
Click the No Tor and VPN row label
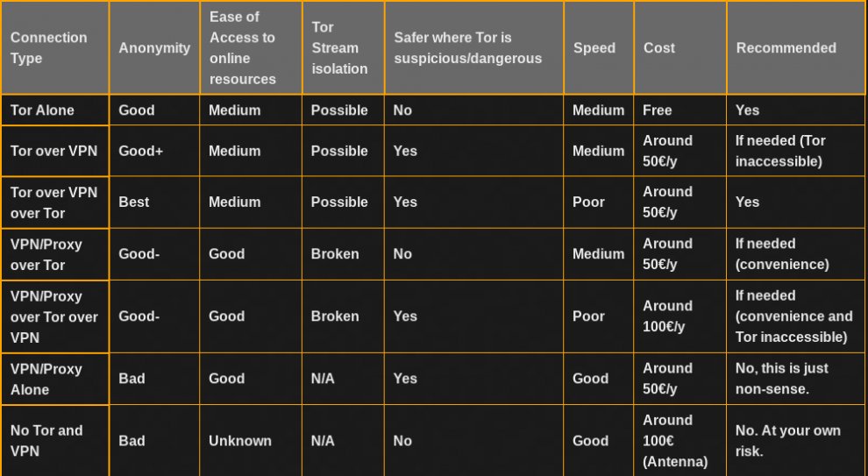(x=55, y=441)
